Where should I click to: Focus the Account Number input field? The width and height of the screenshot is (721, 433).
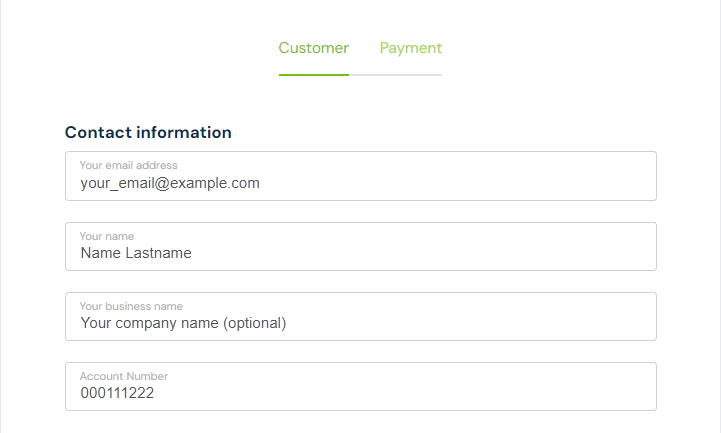point(361,387)
